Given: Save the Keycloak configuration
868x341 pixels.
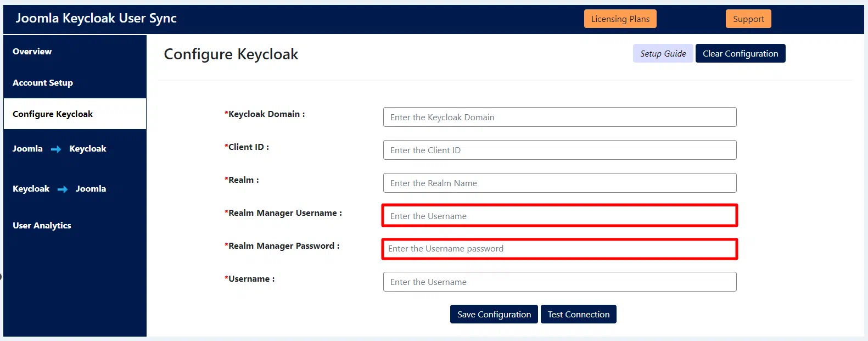Looking at the screenshot, I should click(494, 314).
